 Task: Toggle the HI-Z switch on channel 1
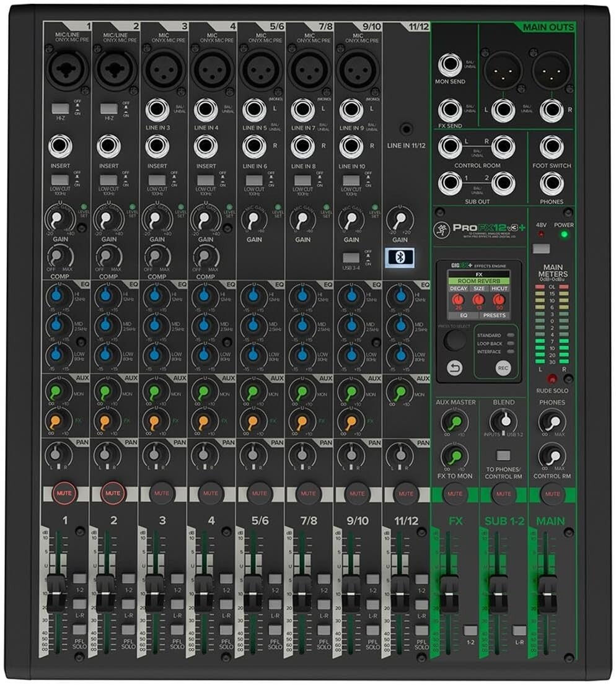(59, 108)
